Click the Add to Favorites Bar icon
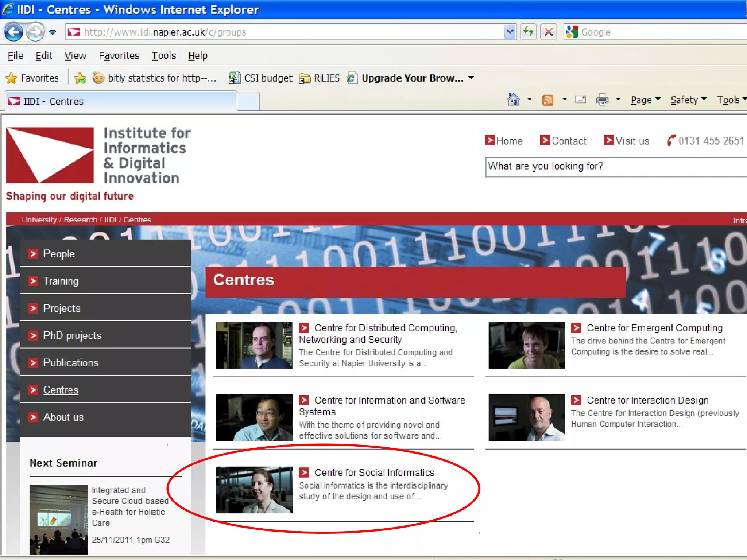This screenshot has width=747, height=560. coord(80,78)
